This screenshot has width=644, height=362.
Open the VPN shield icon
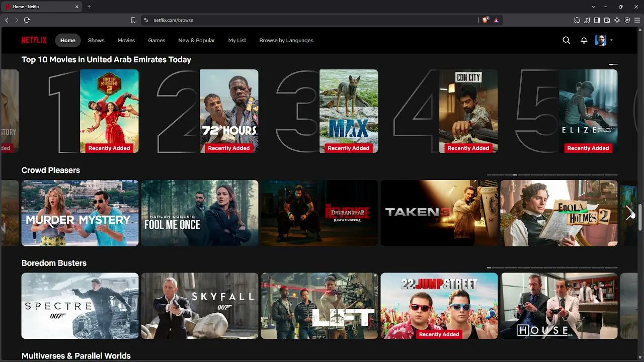(x=627, y=20)
